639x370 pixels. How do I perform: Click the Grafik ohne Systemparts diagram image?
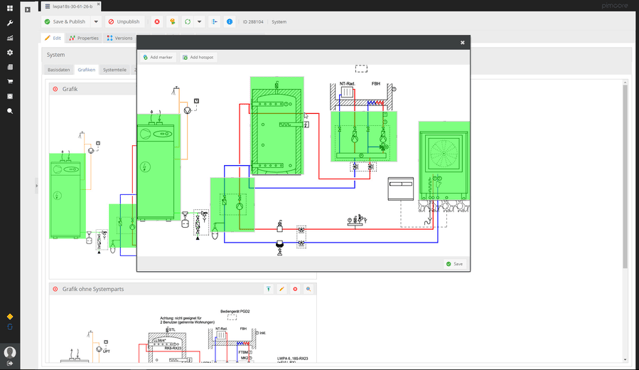(183, 329)
